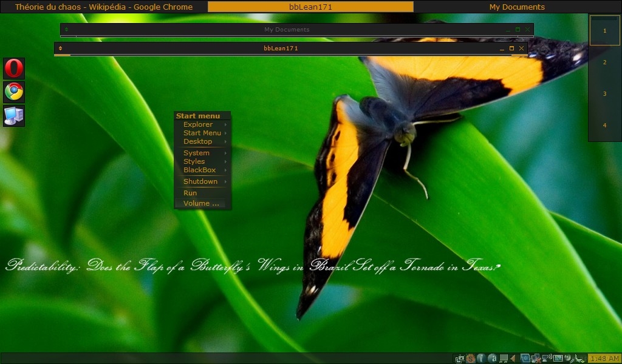Switch to Chrome Théorie du chaos taskbar item

[104, 7]
